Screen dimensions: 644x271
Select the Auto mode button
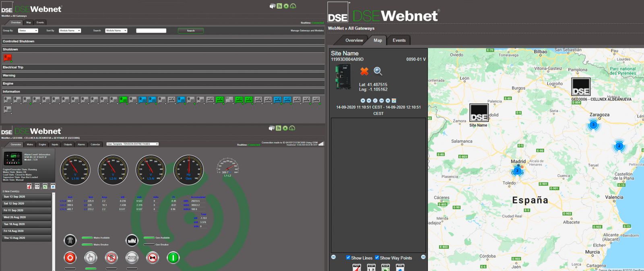(x=132, y=258)
